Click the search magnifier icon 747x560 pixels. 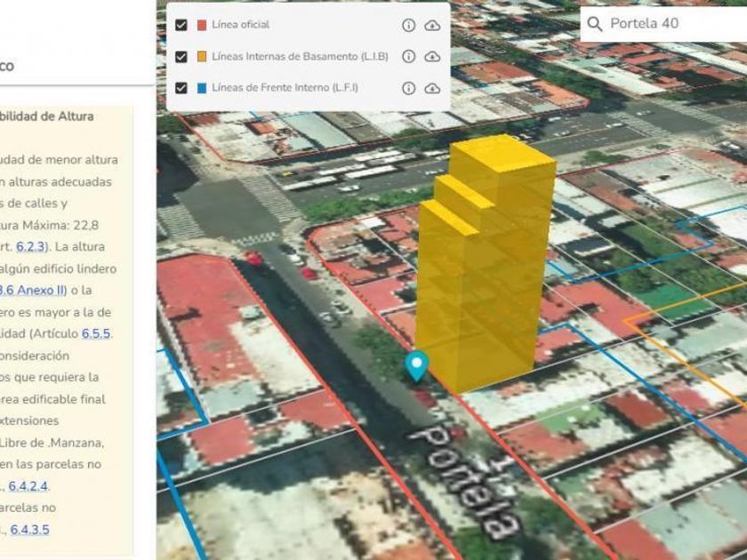595,24
